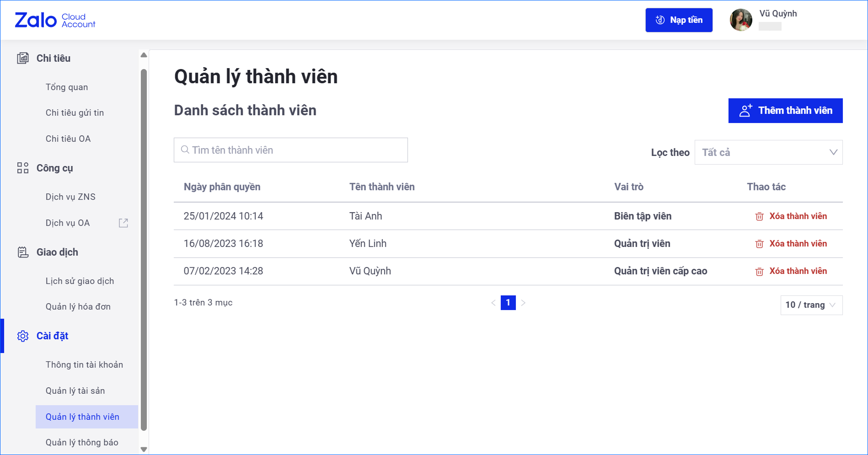Click the Cài đặt gear icon
The height and width of the screenshot is (455, 868).
tap(23, 336)
